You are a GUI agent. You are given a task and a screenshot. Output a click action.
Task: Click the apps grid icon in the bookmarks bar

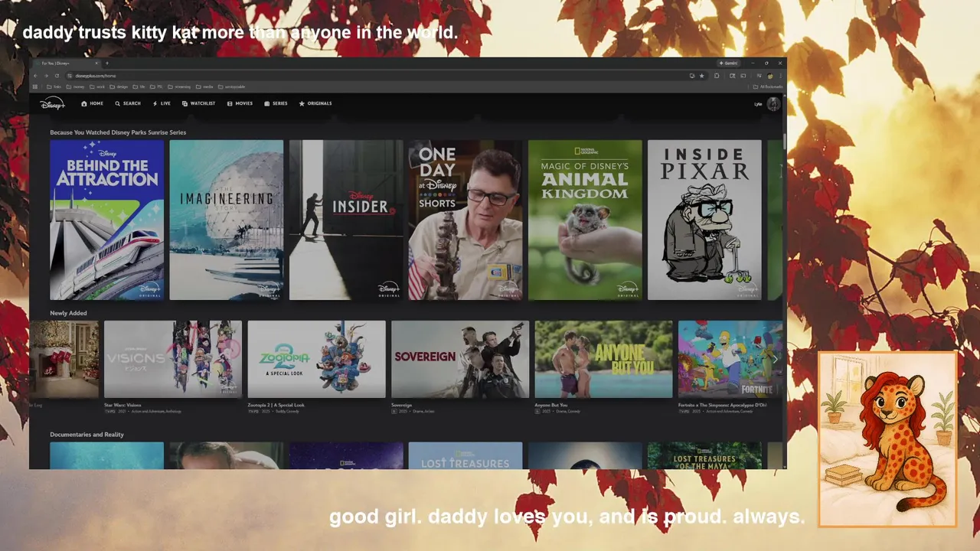click(x=34, y=86)
